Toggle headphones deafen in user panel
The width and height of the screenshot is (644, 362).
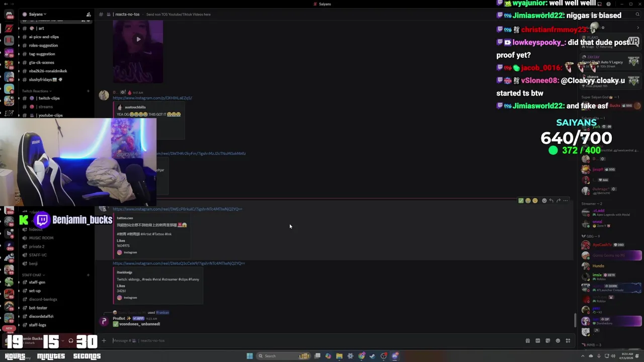click(71, 341)
